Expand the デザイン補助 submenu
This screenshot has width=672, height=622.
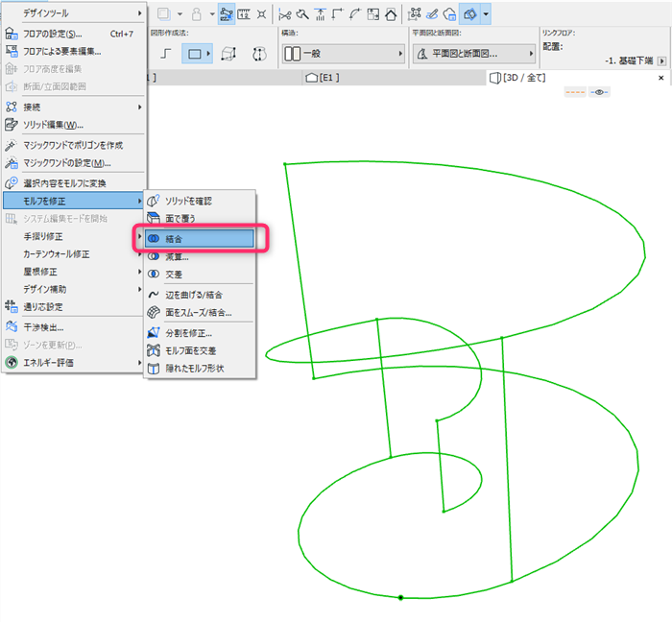74,289
